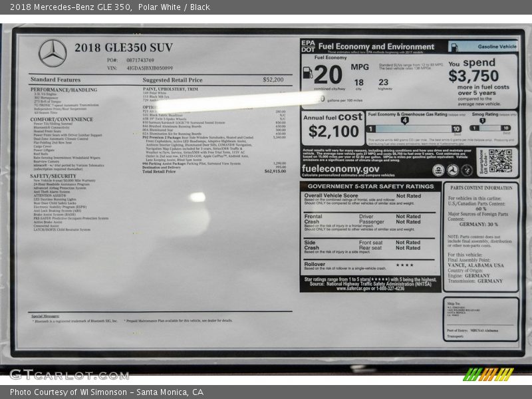Click the large 20 combined MPG figure
Viewport: 532px width, 399px height.
(328, 74)
